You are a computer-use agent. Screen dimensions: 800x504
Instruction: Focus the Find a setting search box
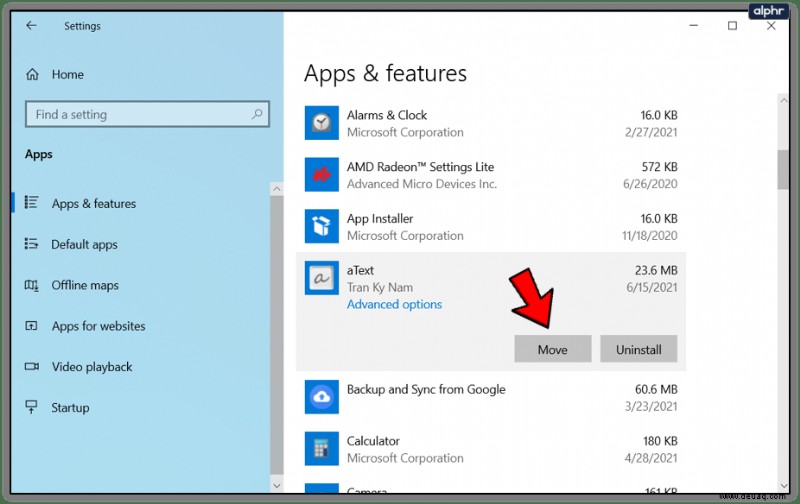click(147, 114)
